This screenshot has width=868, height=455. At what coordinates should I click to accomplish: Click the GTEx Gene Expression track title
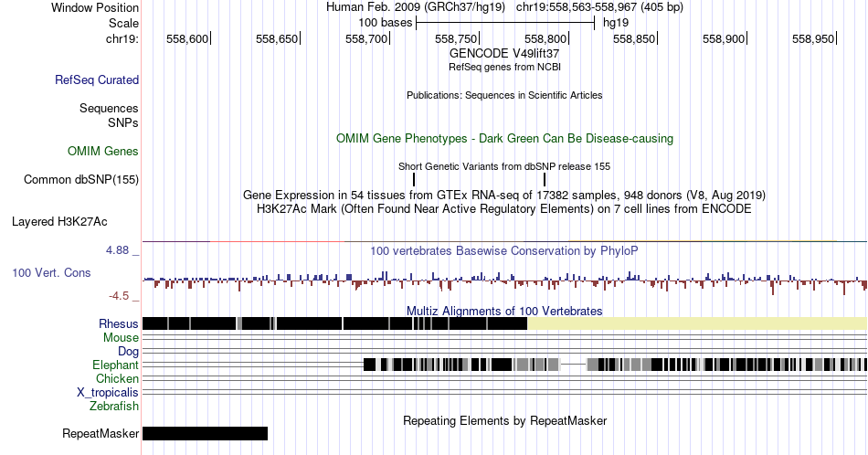504,195
